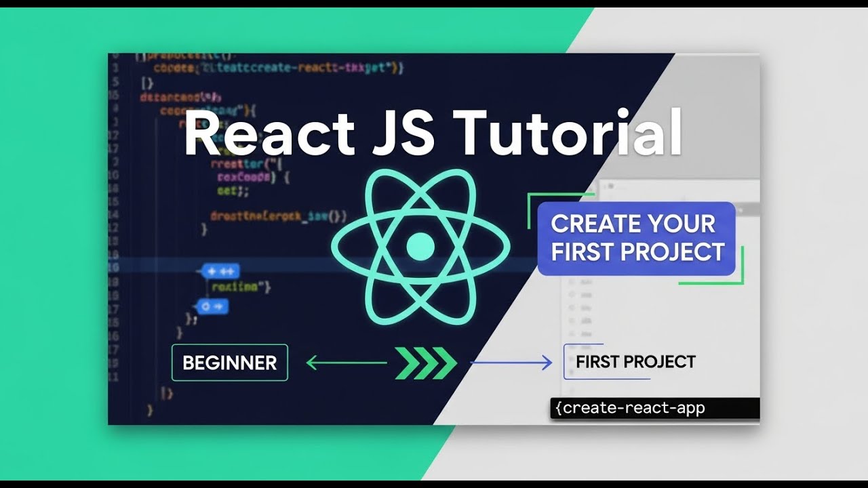
Task: Click the blue ++ code fold badge
Action: pyautogui.click(x=220, y=272)
